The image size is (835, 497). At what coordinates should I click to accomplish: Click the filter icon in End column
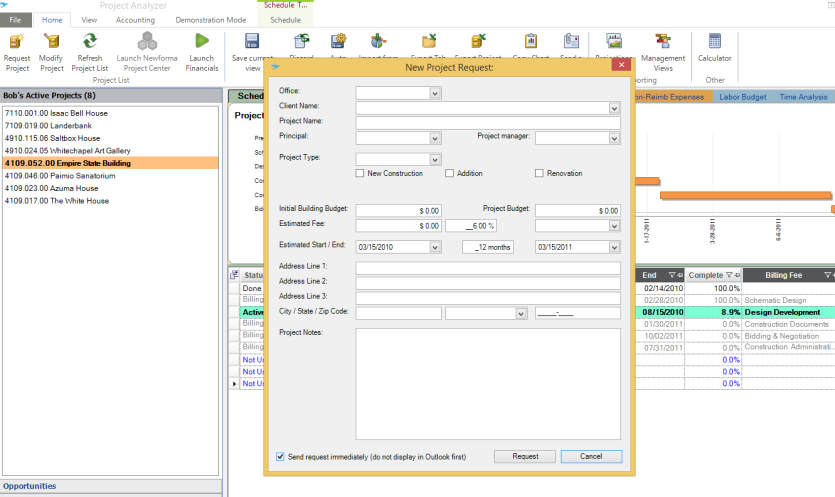(x=672, y=275)
